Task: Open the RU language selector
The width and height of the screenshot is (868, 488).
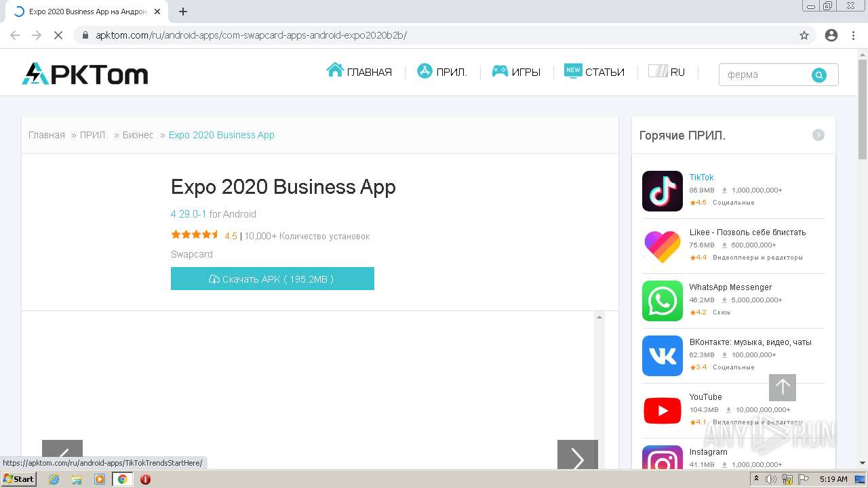Action: 667,71
